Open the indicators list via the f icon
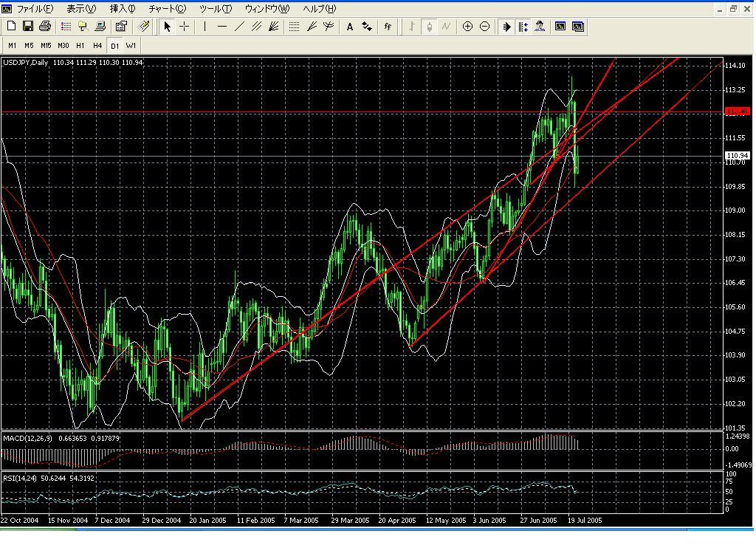The width and height of the screenshot is (756, 548). coord(388,26)
